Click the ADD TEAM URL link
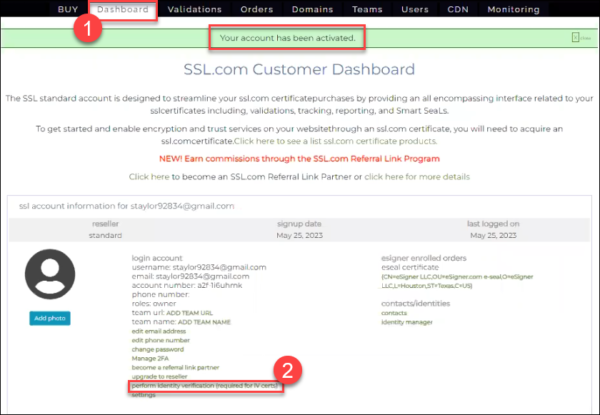This screenshot has height=415, width=600. tap(189, 313)
